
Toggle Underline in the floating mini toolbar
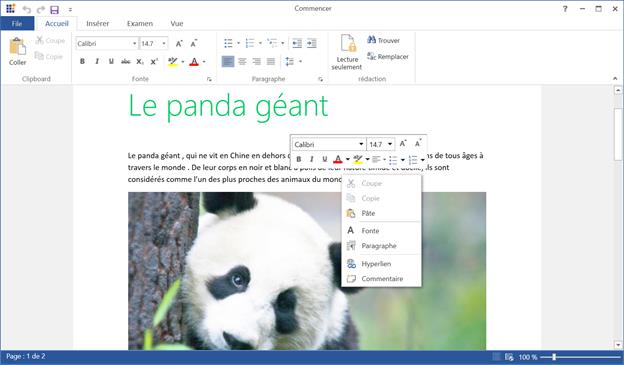pyautogui.click(x=325, y=159)
